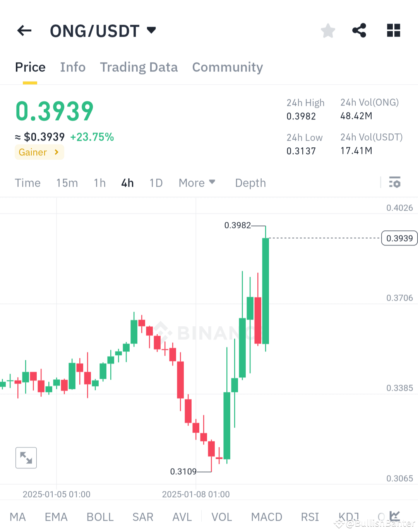Favorite the ONG/USDT pair via star icon
The width and height of the screenshot is (418, 532).
[x=328, y=31]
